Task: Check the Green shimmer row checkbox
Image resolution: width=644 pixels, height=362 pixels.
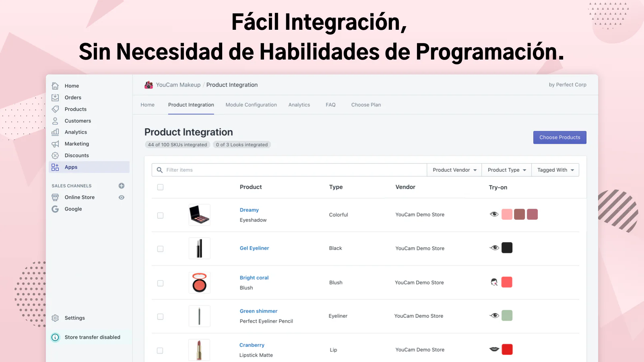Action: click(x=160, y=317)
